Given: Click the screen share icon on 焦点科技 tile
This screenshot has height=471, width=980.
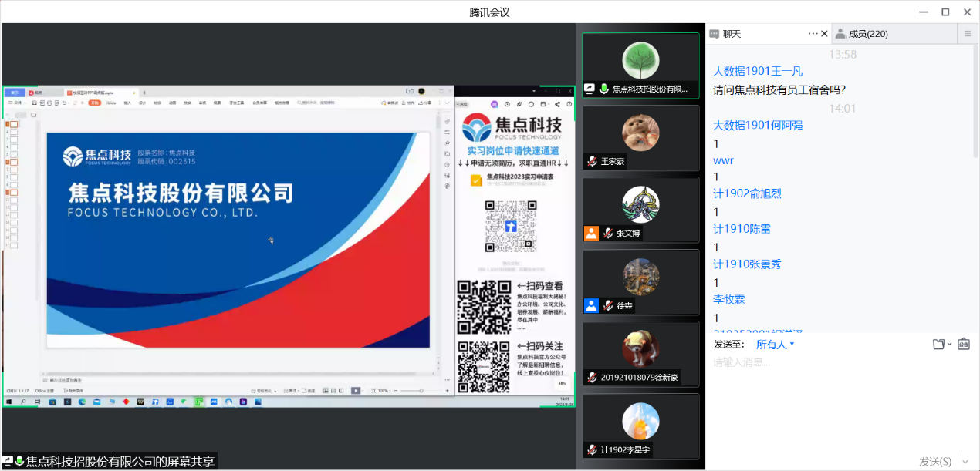Looking at the screenshot, I should (x=590, y=89).
